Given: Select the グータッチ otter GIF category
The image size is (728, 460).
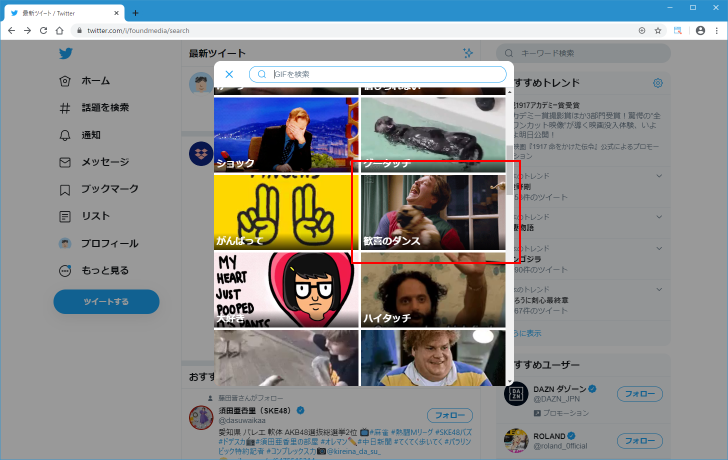Looking at the screenshot, I should coord(433,135).
